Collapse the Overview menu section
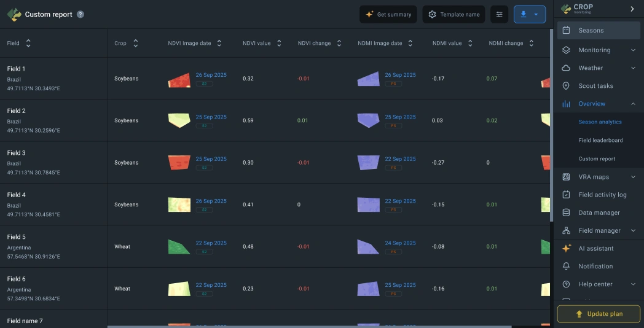Viewport: 644px width, 328px height. pyautogui.click(x=633, y=104)
